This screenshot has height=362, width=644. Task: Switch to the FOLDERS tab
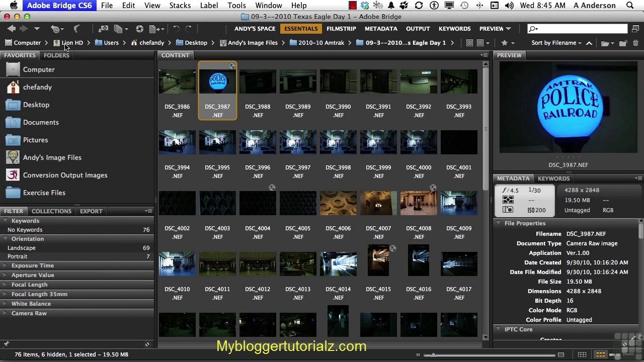pyautogui.click(x=56, y=55)
